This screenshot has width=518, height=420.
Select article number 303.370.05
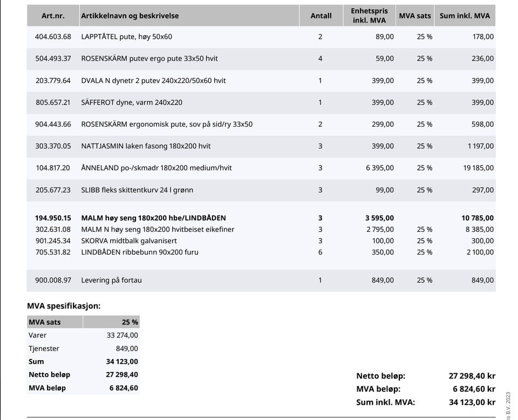click(x=53, y=146)
